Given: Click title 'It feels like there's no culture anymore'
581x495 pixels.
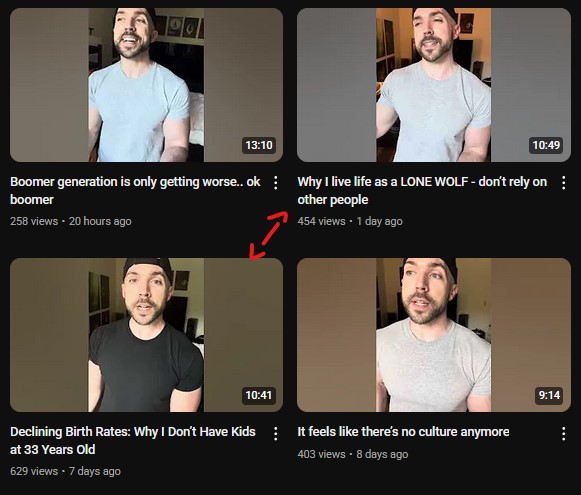Looking at the screenshot, I should pos(403,432).
